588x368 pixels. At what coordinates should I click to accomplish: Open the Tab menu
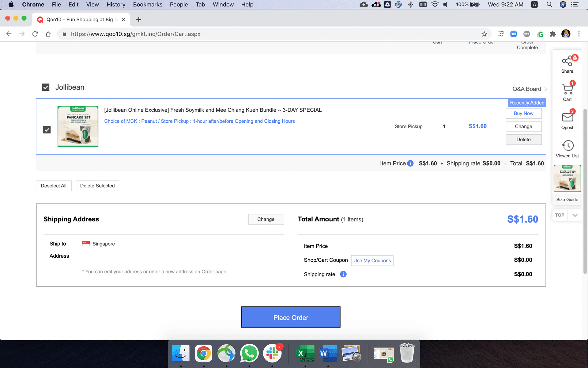click(200, 5)
